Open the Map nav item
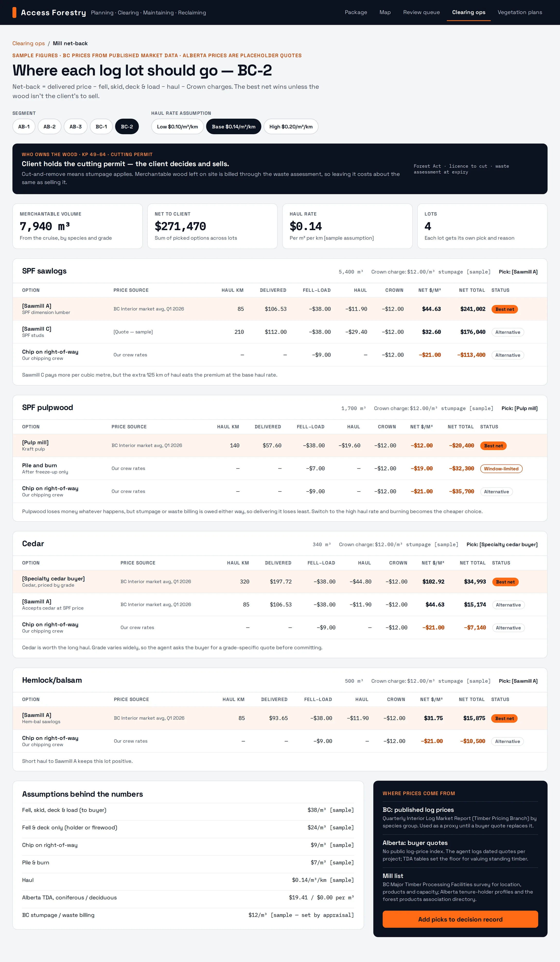Image resolution: width=560 pixels, height=962 pixels. click(385, 12)
